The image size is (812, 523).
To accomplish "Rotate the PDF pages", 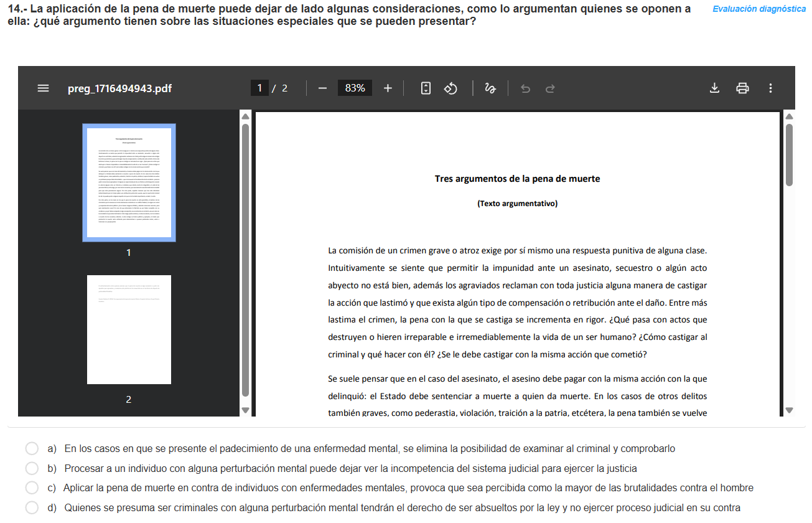I will tap(451, 88).
